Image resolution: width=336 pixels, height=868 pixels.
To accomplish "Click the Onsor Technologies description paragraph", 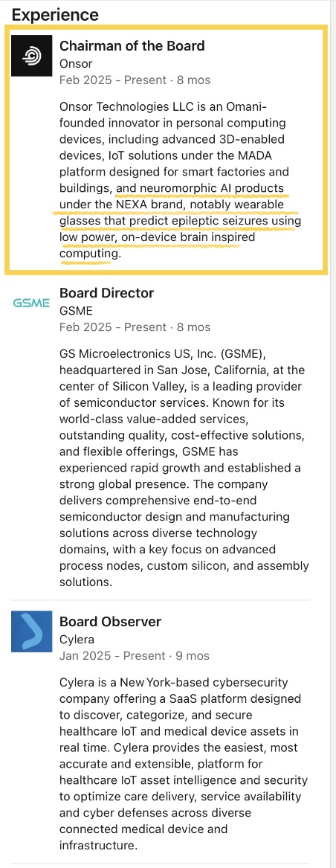I will [181, 180].
